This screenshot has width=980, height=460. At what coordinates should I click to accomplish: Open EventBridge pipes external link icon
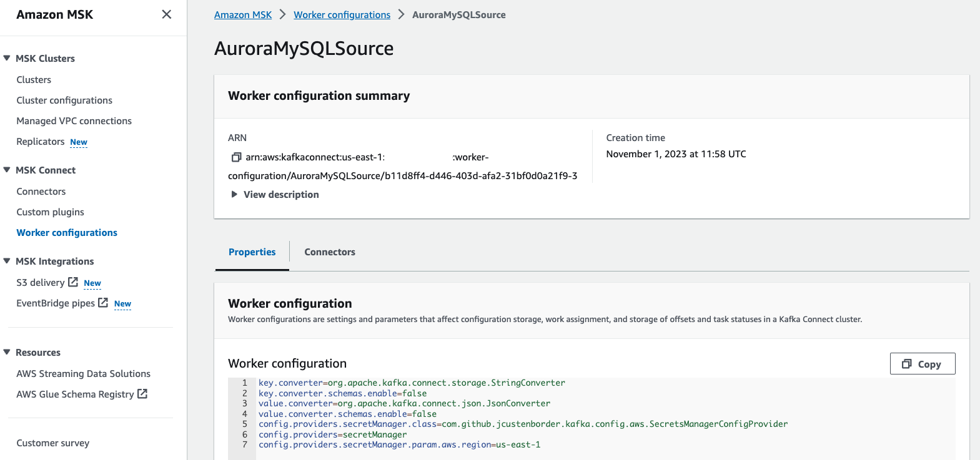coord(103,303)
